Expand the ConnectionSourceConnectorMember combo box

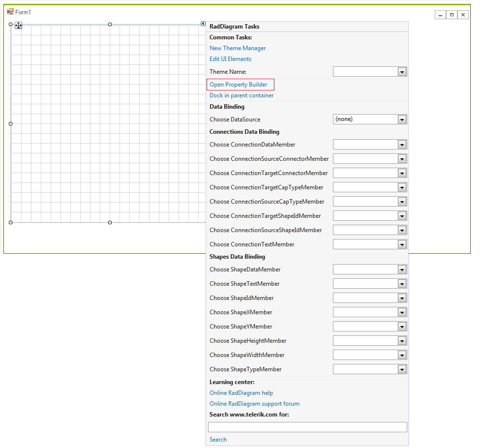pos(402,158)
